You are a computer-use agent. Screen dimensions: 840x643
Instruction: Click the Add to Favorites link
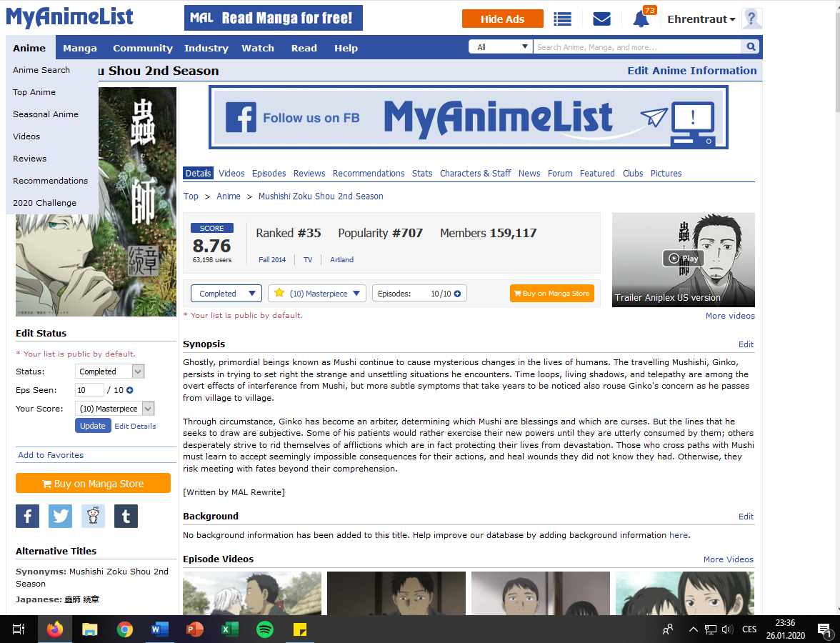click(x=51, y=455)
